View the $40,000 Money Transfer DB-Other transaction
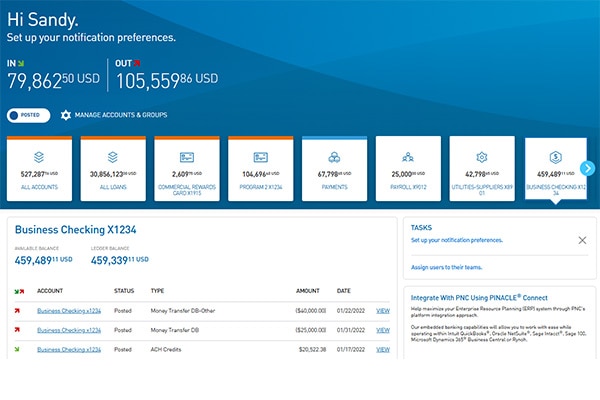This screenshot has height=400, width=600. tap(382, 311)
